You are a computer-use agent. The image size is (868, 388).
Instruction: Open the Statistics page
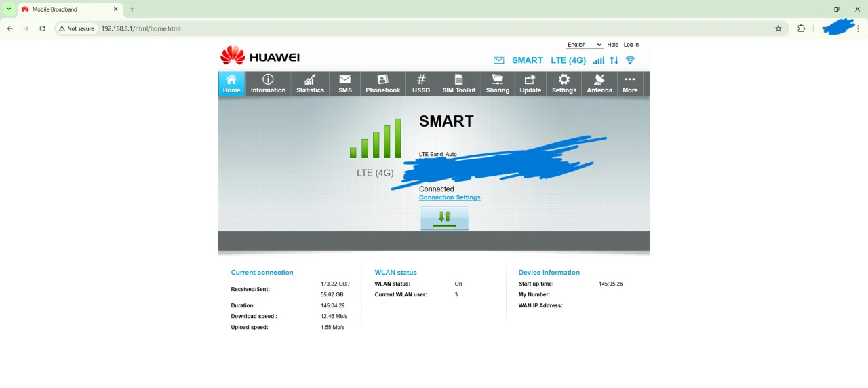click(310, 84)
